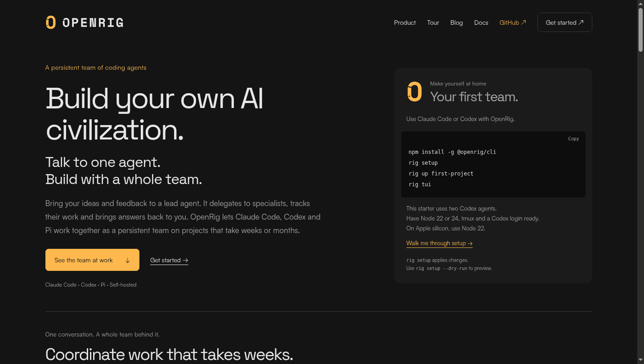The image size is (644, 364).
Task: Click the See the team at work button
Action: [92, 260]
